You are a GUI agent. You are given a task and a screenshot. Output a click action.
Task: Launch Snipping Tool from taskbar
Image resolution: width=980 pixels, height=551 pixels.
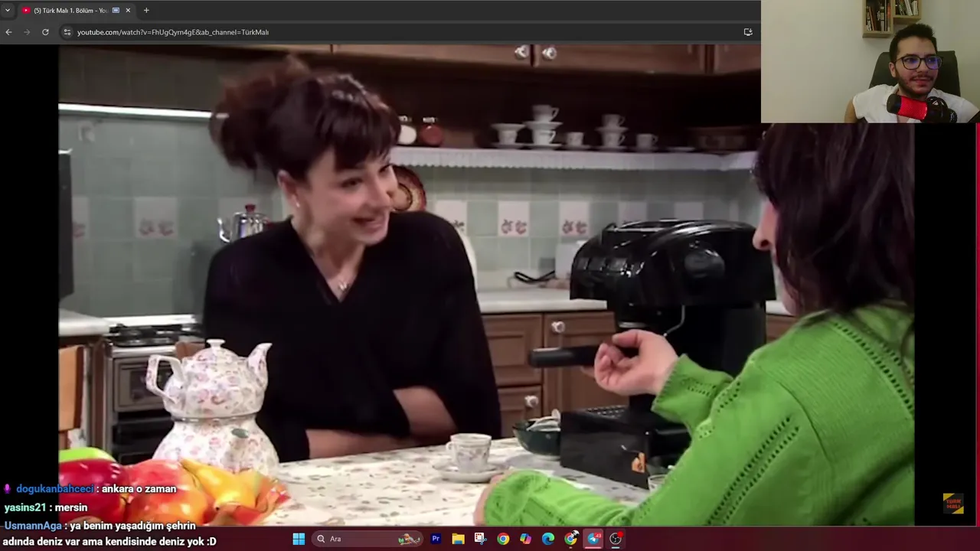[x=480, y=539]
